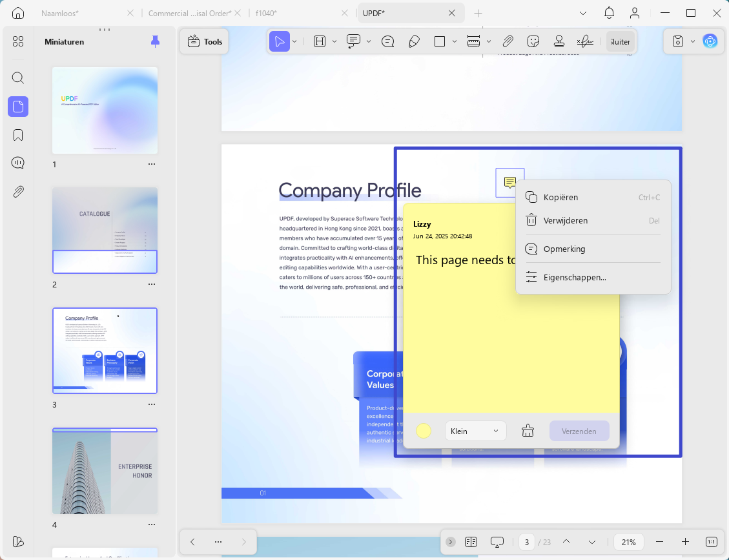This screenshot has height=560, width=729.
Task: Select the attach file paperclip tool
Action: coord(508,41)
